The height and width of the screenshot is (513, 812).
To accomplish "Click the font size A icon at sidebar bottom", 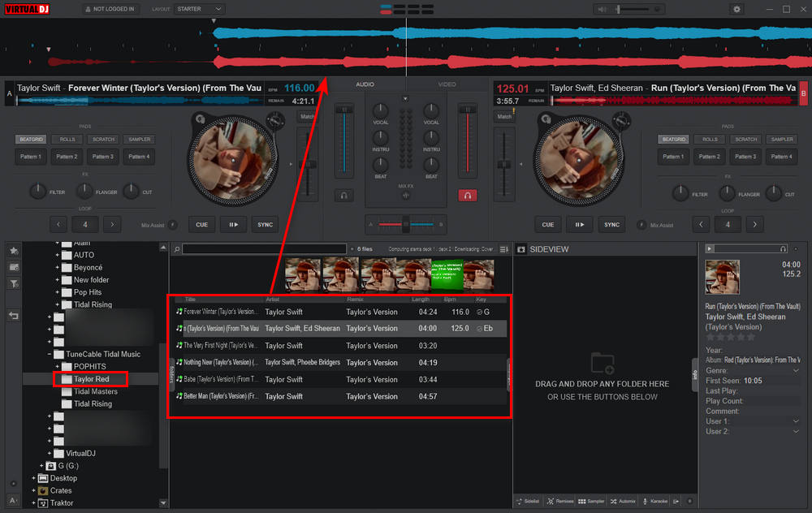I will coord(13,500).
